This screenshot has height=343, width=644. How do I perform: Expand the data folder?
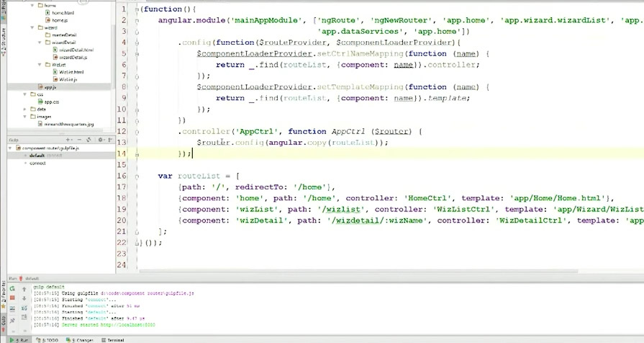coord(25,109)
